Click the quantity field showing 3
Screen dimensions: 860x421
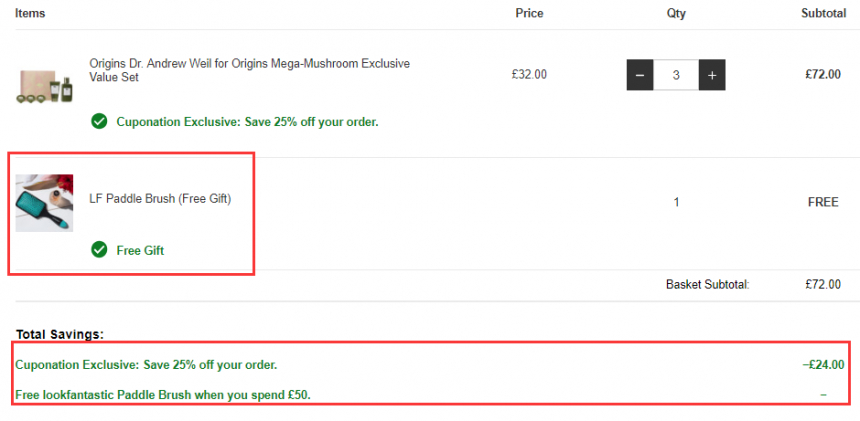click(x=676, y=75)
